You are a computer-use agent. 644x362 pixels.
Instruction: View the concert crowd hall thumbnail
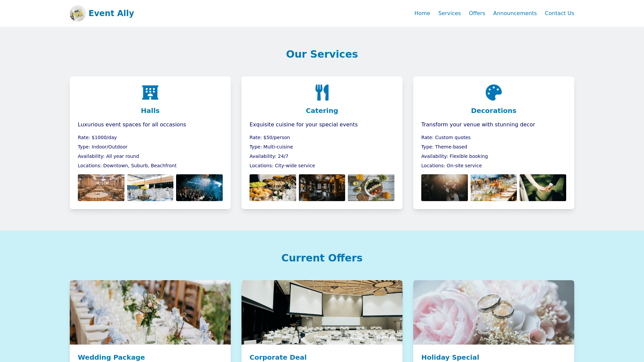199,188
